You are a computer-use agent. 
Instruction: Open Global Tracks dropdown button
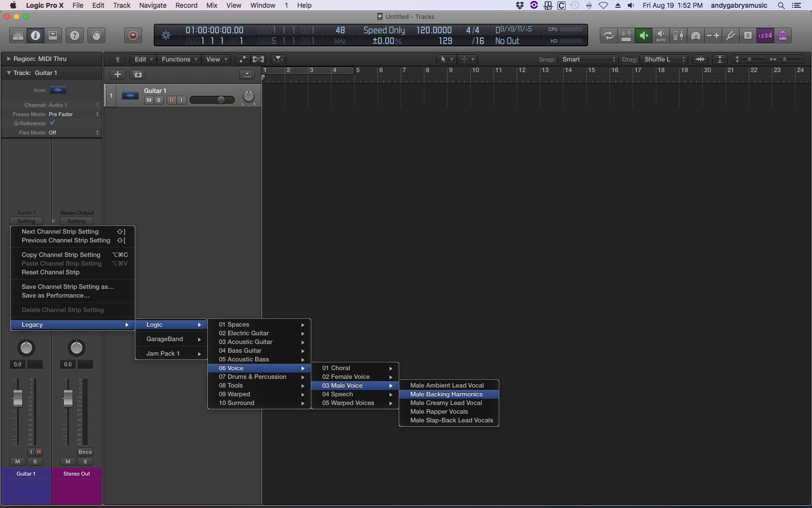click(x=247, y=74)
